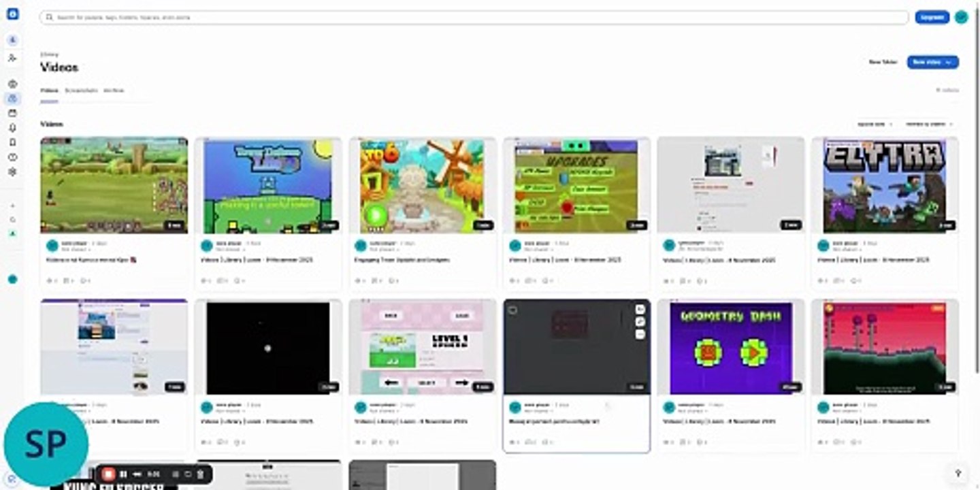
Task: Switch to the Archive tab
Action: click(114, 91)
